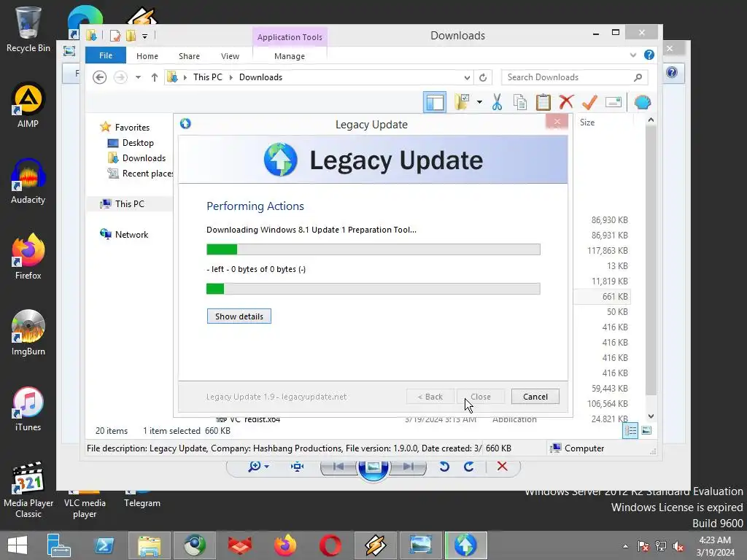Image resolution: width=747 pixels, height=560 pixels.
Task: Go up one folder level
Action: (155, 77)
